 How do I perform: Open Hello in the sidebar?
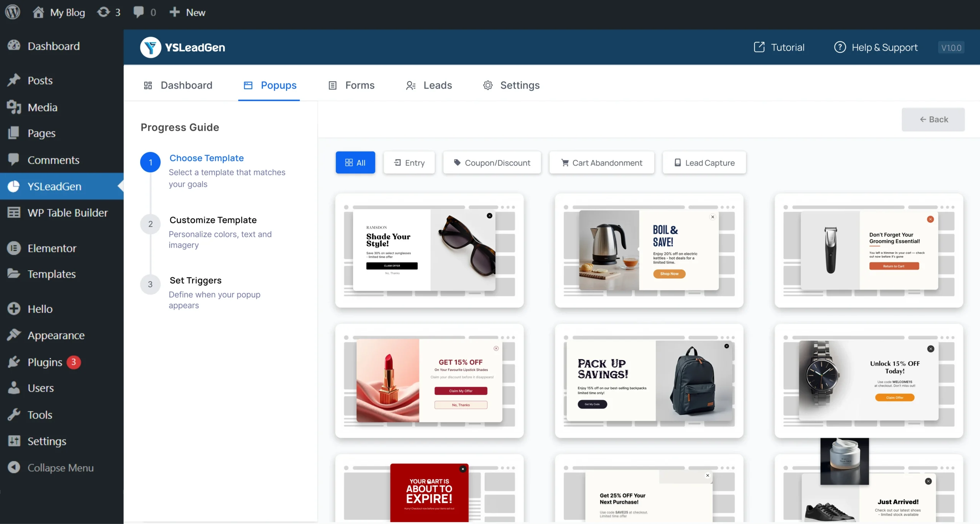(62, 309)
